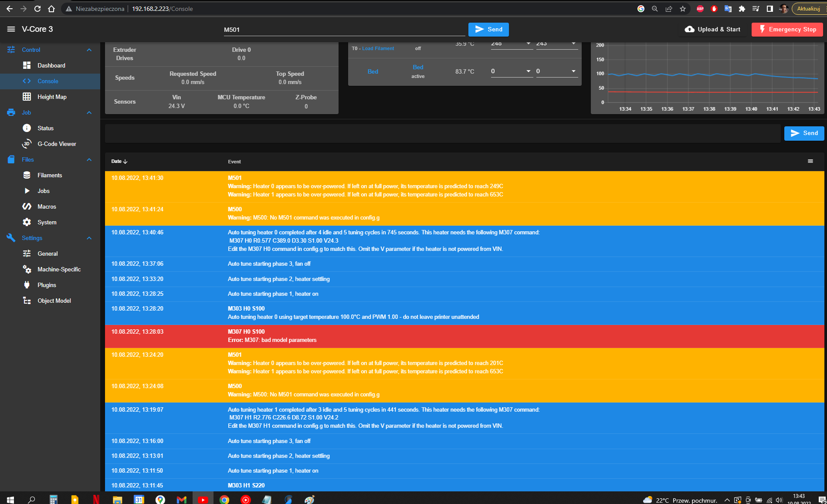
Task: Click the Aktualizuj browser update button
Action: (809, 9)
